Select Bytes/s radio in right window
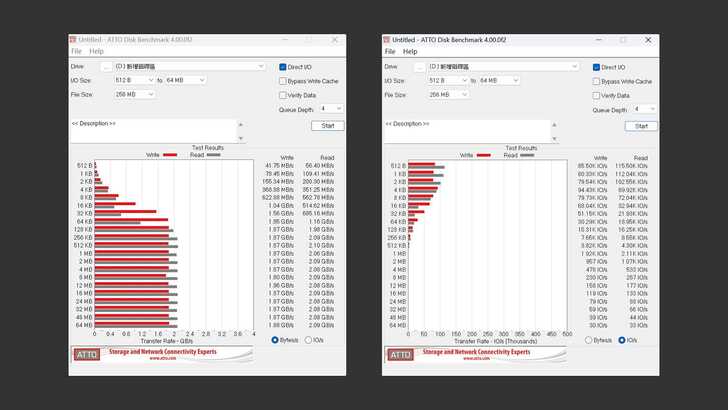This screenshot has width=728, height=410. click(589, 340)
